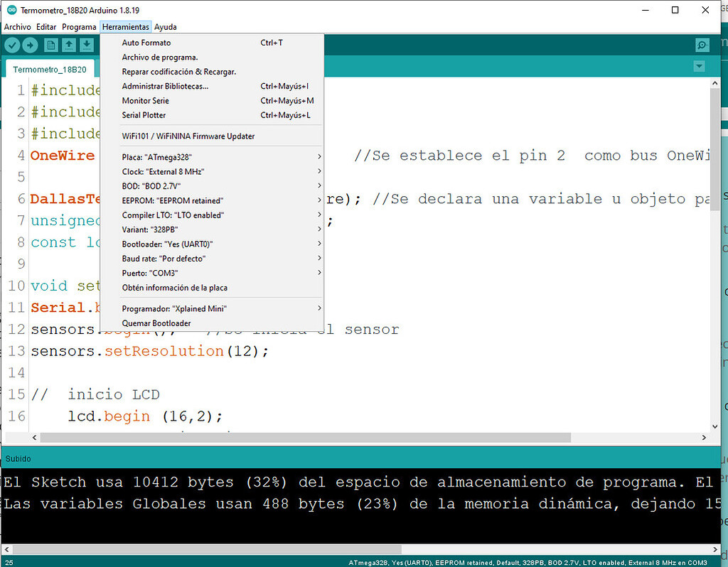
Task: Open Serial Monitor via magnifier icon
Action: pos(702,44)
